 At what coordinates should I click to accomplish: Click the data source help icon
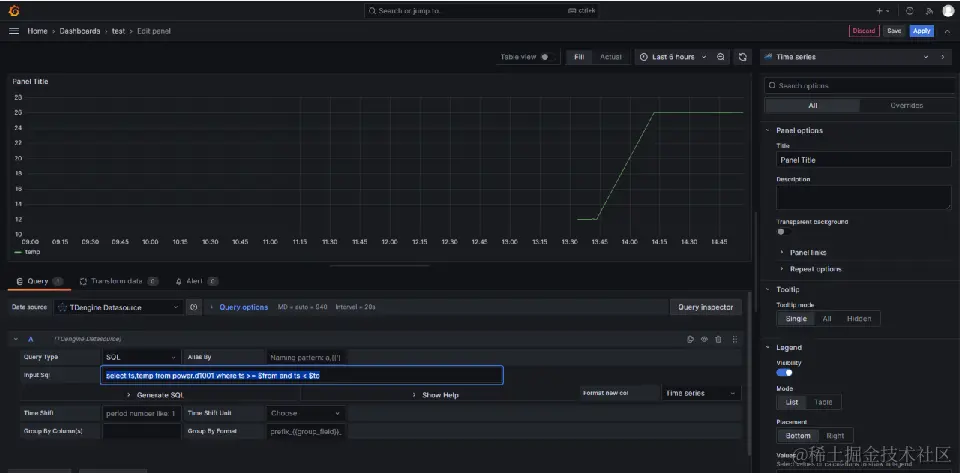click(193, 307)
